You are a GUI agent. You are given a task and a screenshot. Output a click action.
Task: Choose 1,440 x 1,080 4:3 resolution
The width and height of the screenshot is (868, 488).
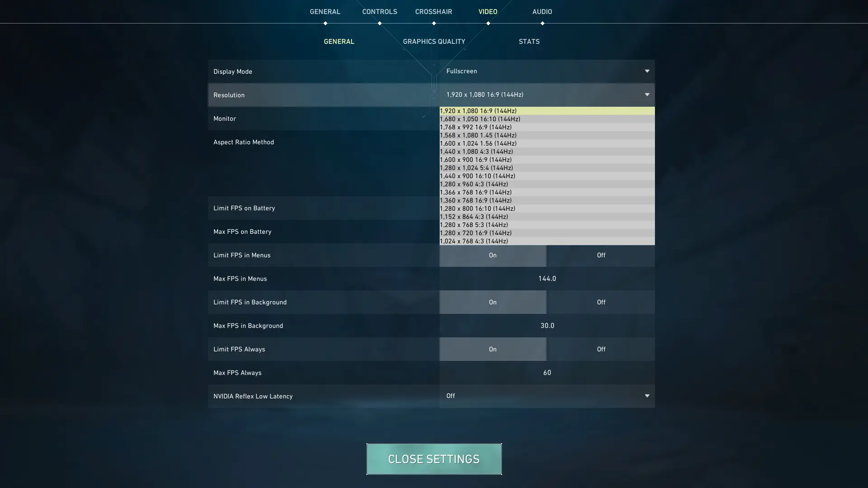coord(547,152)
